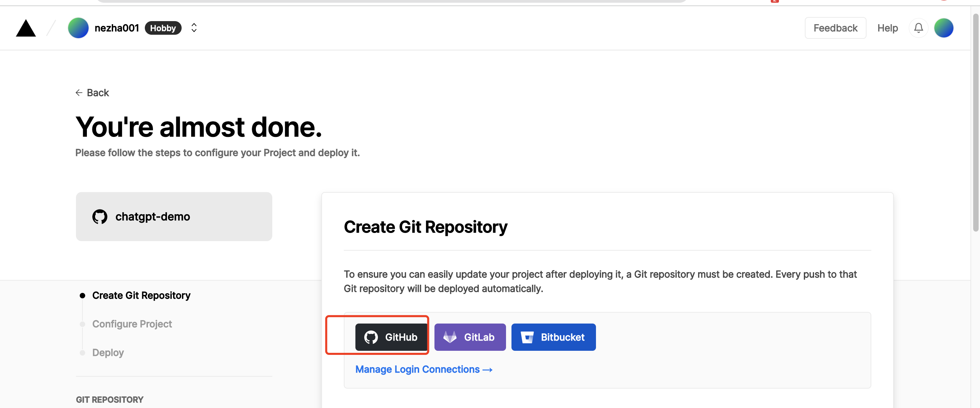Open Manage Login Connections link
This screenshot has height=408, width=980.
click(x=424, y=369)
